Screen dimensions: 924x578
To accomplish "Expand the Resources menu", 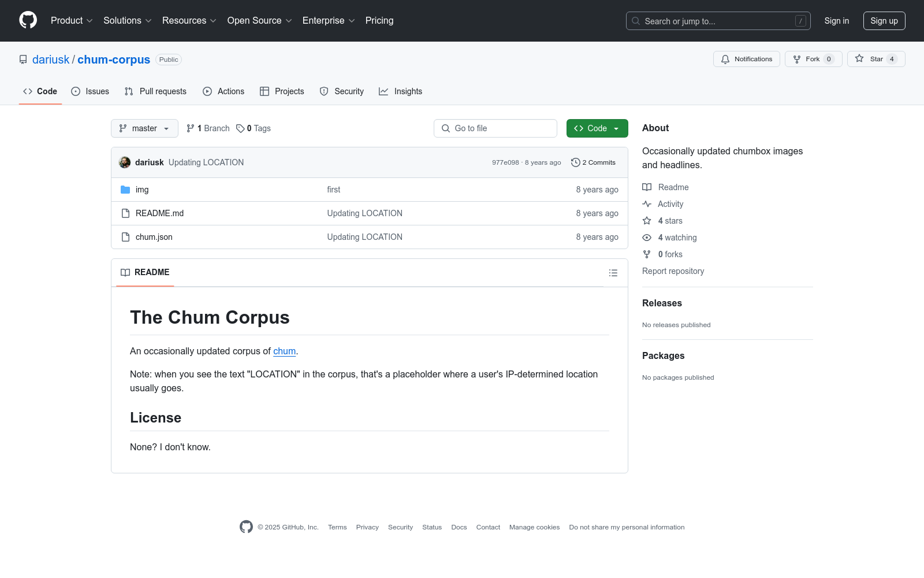I will click(x=189, y=21).
